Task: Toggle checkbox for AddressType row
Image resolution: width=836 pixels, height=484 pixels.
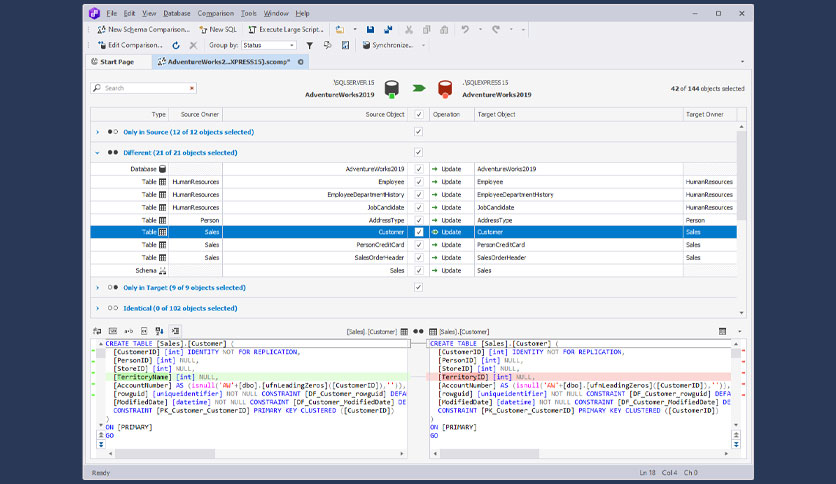Action: [x=419, y=220]
